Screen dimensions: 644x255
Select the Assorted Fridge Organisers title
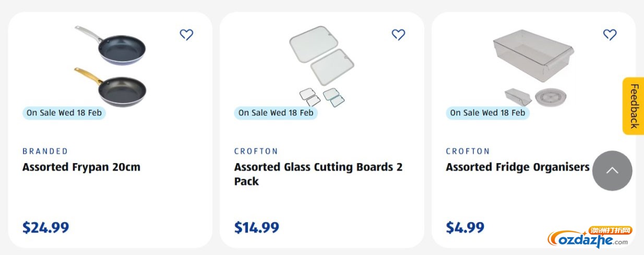(x=517, y=167)
